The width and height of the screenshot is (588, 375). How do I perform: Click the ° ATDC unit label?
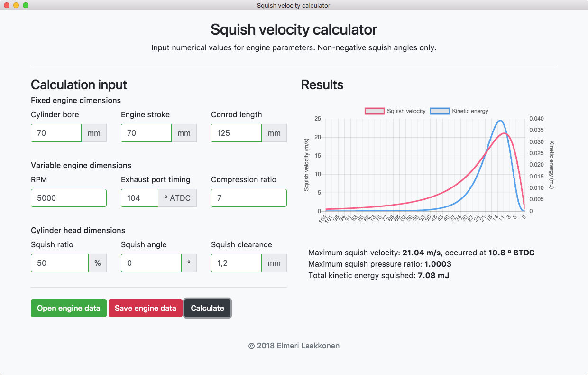point(177,198)
